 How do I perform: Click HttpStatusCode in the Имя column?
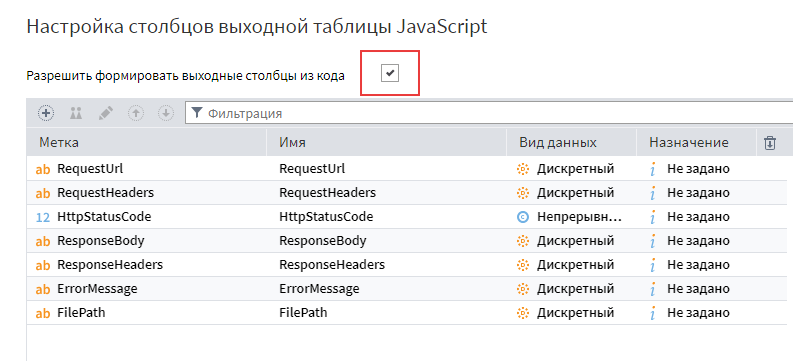[x=326, y=217]
